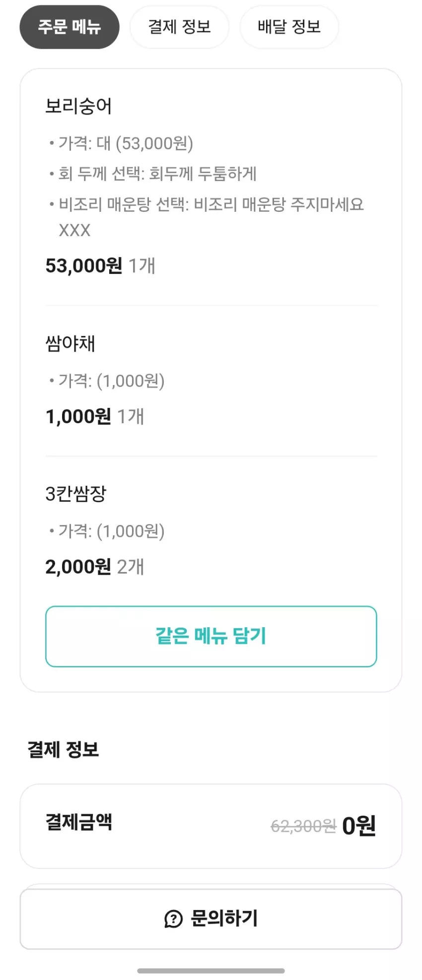
Task: Click the 0원 final payment amount
Action: 359,826
